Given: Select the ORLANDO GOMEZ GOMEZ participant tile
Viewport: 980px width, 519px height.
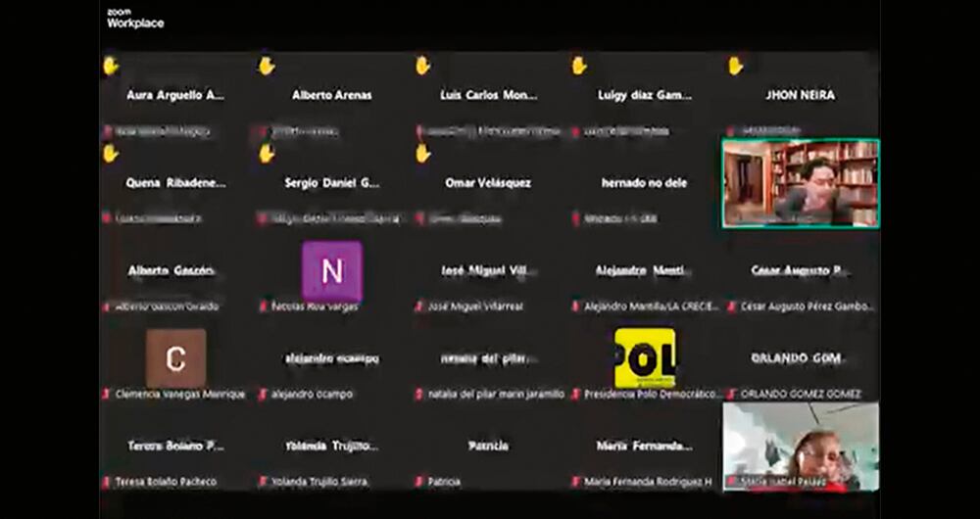Looking at the screenshot, I should click(801, 367).
